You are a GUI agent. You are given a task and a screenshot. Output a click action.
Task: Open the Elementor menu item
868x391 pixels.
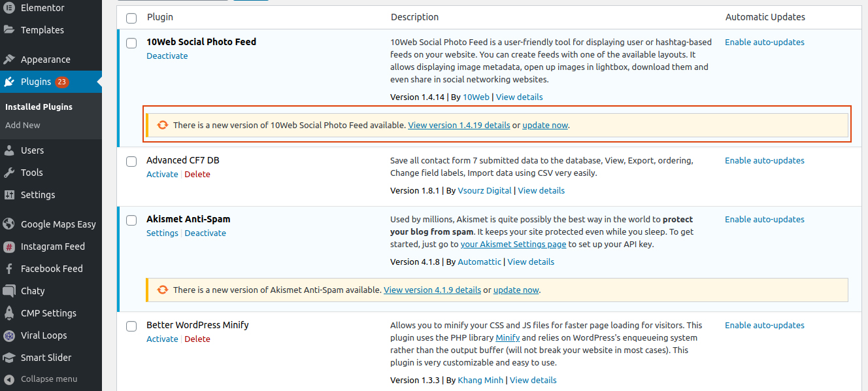pos(42,8)
